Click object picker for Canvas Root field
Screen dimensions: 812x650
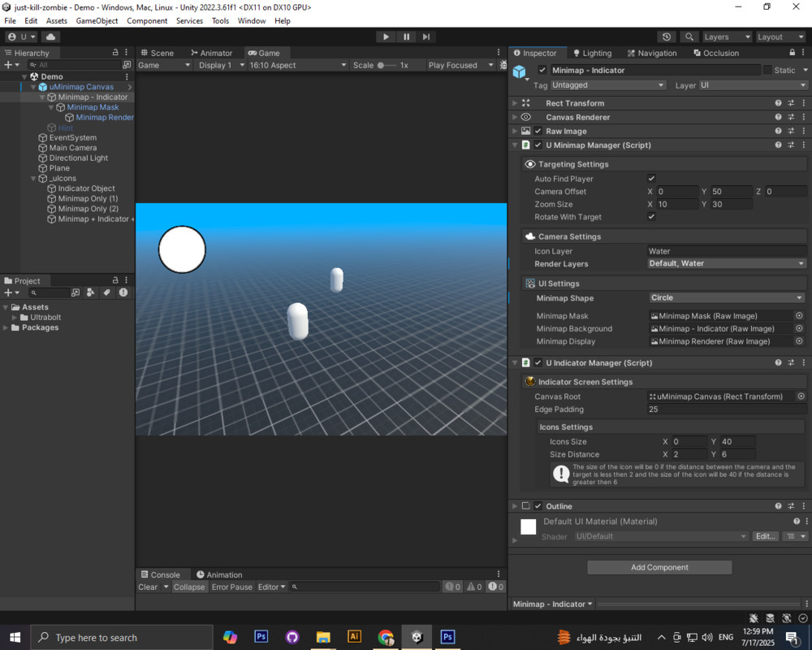coord(801,396)
